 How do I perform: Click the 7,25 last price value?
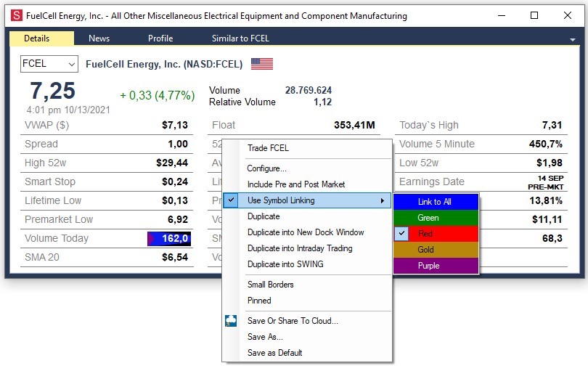tap(52, 91)
